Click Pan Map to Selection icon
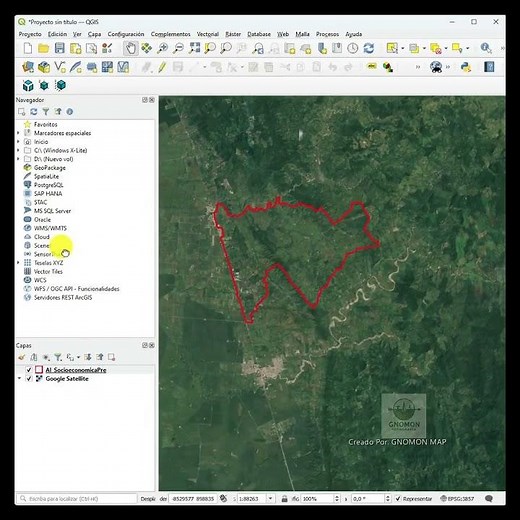The height and width of the screenshot is (520, 520). [147, 48]
